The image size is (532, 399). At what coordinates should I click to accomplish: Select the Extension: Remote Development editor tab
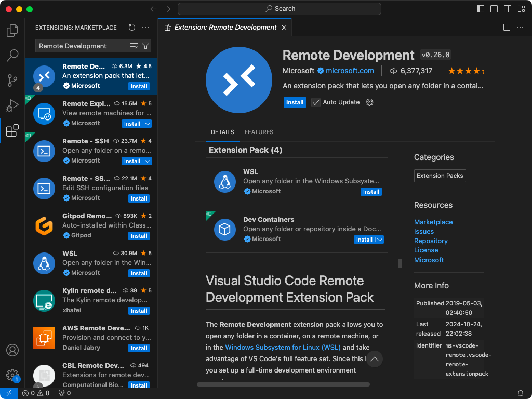coord(225,28)
